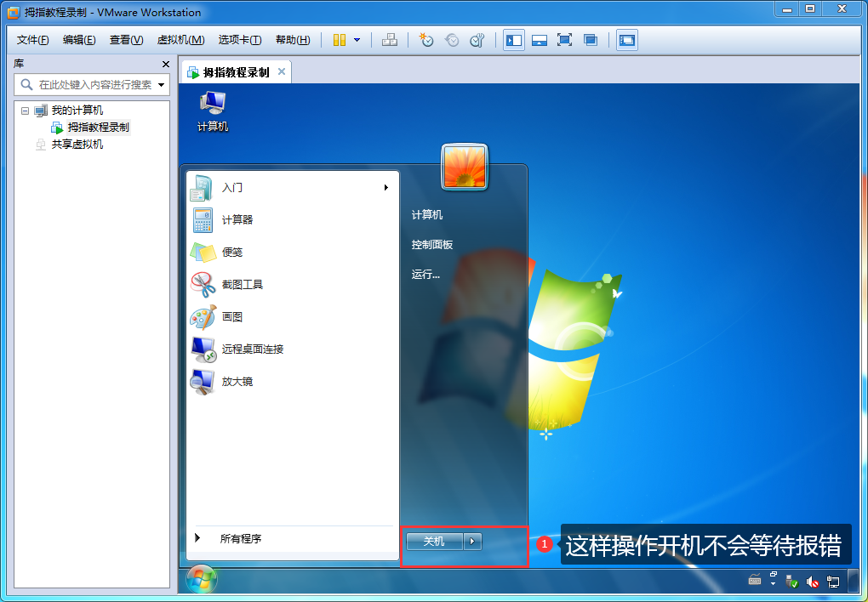Screen dimensions: 868x602
Task: Click the suspend/pause VM toolbar icon
Action: [340, 40]
